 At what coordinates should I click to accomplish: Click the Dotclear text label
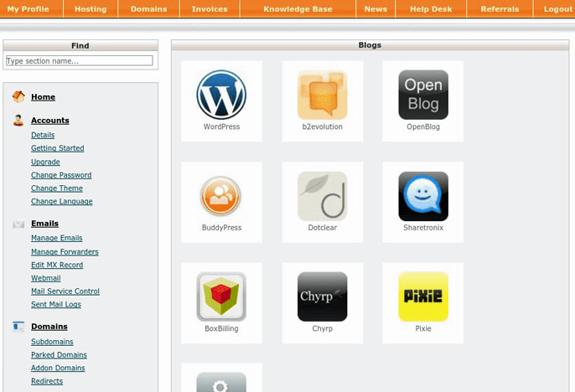pos(323,228)
